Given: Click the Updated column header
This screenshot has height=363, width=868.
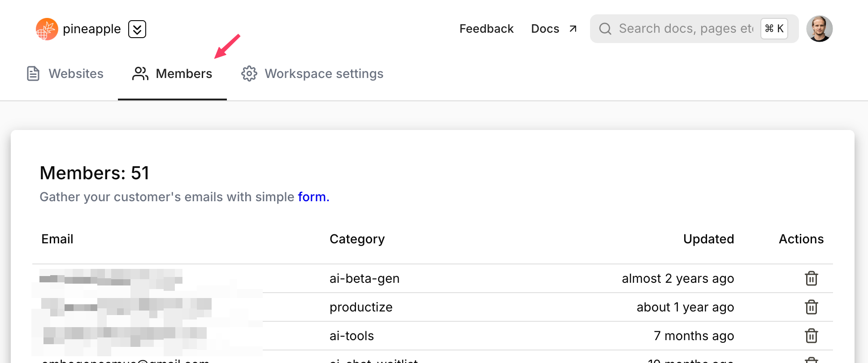Looking at the screenshot, I should click(x=708, y=239).
